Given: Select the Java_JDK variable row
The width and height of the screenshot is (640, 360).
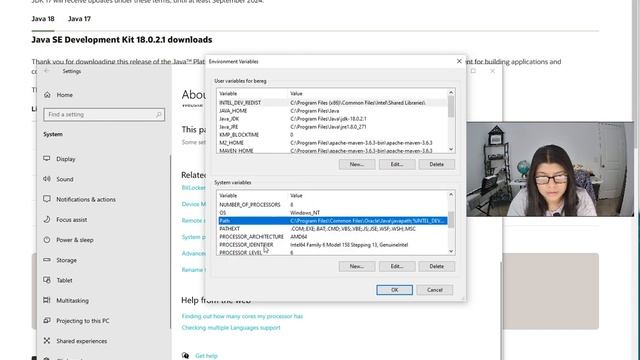Looking at the screenshot, I should 333,119.
